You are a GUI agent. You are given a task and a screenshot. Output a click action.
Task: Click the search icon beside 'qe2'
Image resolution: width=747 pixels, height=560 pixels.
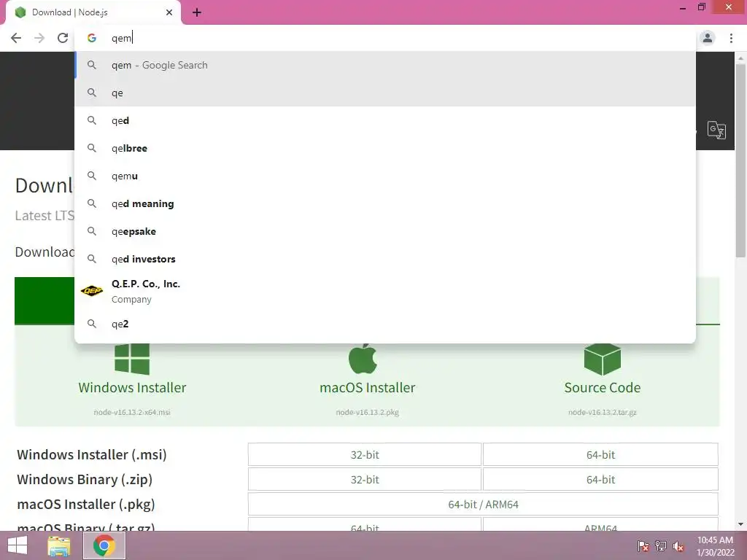(92, 324)
